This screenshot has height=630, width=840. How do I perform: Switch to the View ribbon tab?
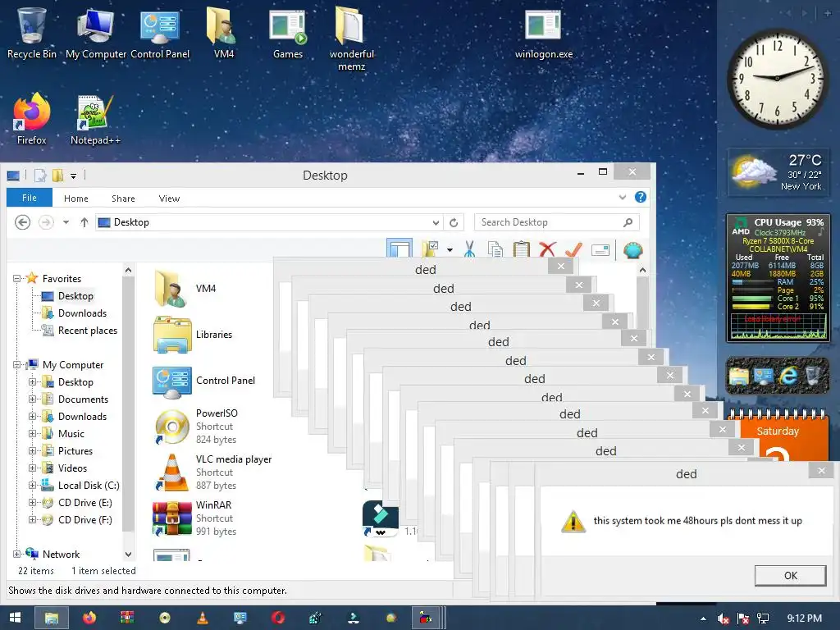click(169, 199)
